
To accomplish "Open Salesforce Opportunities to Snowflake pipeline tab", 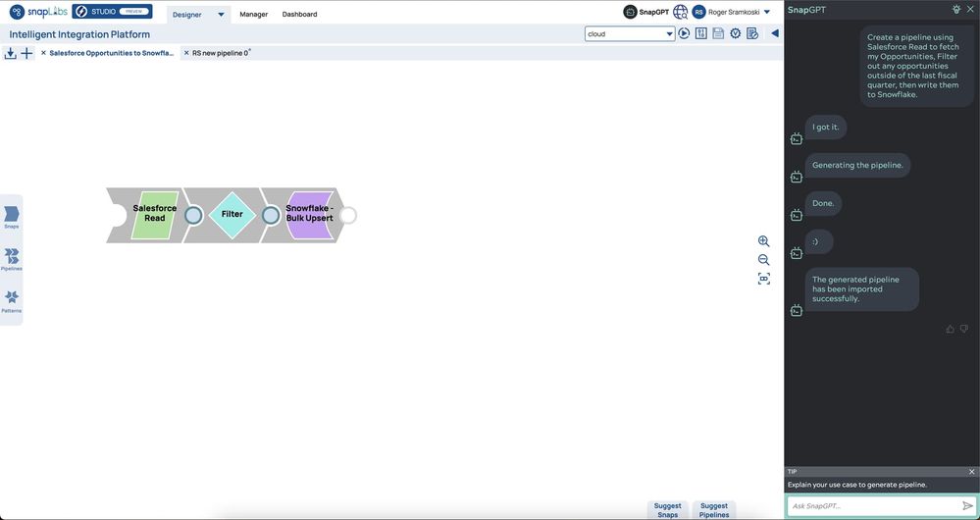I will [111, 53].
